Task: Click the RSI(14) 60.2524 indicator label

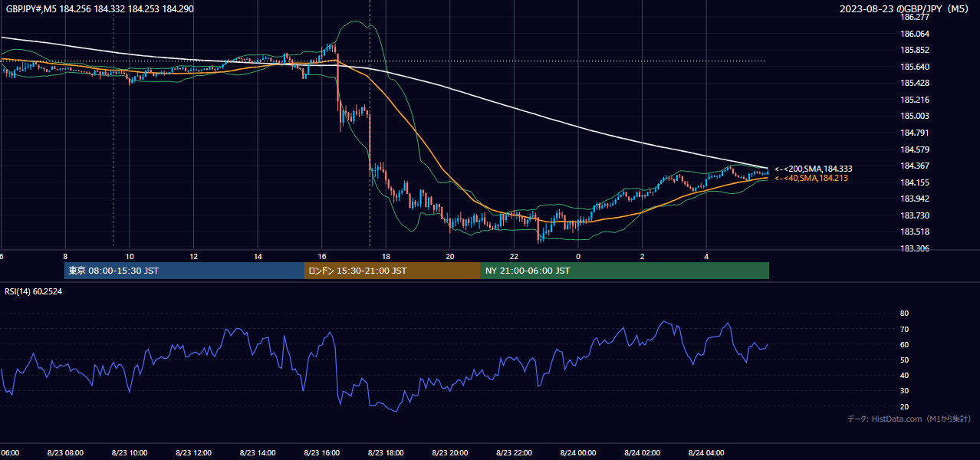Action: point(34,291)
